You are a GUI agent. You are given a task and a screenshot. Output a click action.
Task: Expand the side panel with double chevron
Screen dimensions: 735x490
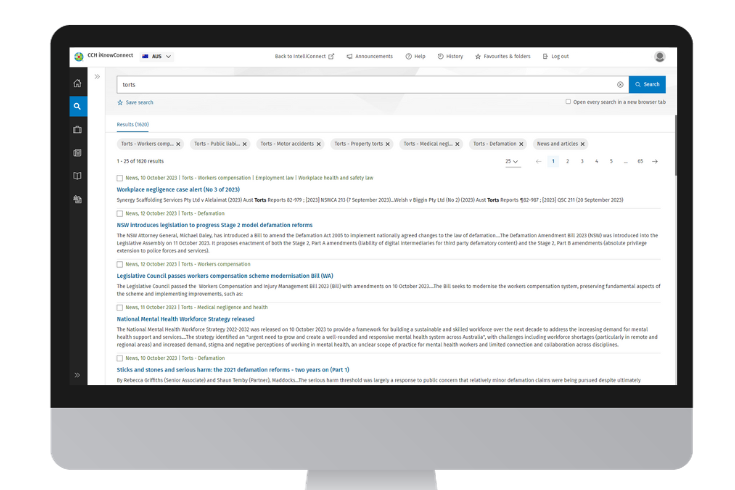[x=97, y=76]
